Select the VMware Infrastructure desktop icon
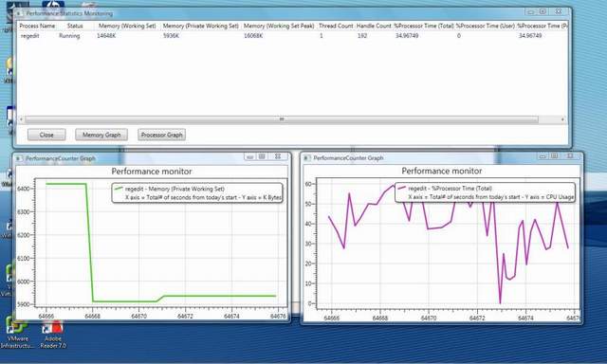The width and height of the screenshot is (607, 364). [x=17, y=334]
